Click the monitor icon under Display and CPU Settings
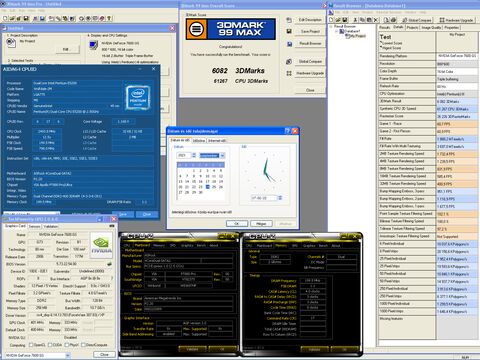The image size is (480, 360). pyautogui.click(x=94, y=45)
